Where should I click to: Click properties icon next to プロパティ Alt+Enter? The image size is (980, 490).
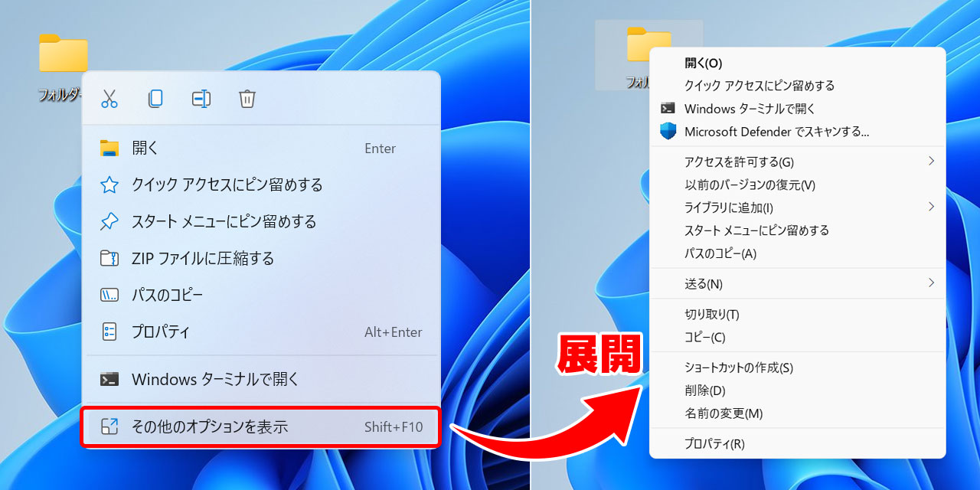(x=109, y=332)
